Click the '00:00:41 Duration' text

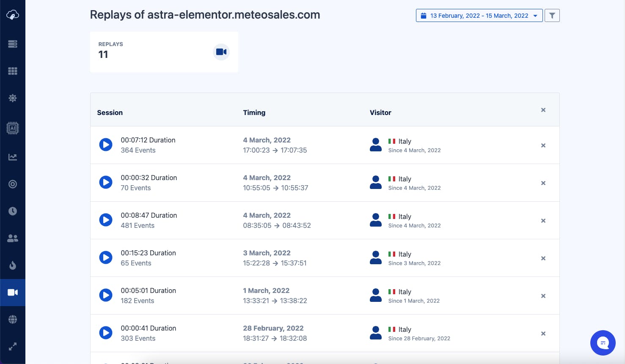pos(149,328)
